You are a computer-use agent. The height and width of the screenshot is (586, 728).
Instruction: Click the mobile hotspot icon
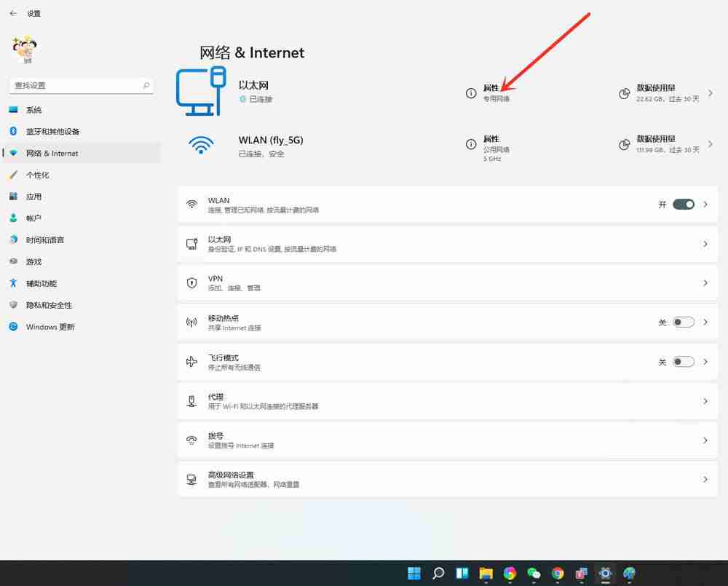coord(191,322)
